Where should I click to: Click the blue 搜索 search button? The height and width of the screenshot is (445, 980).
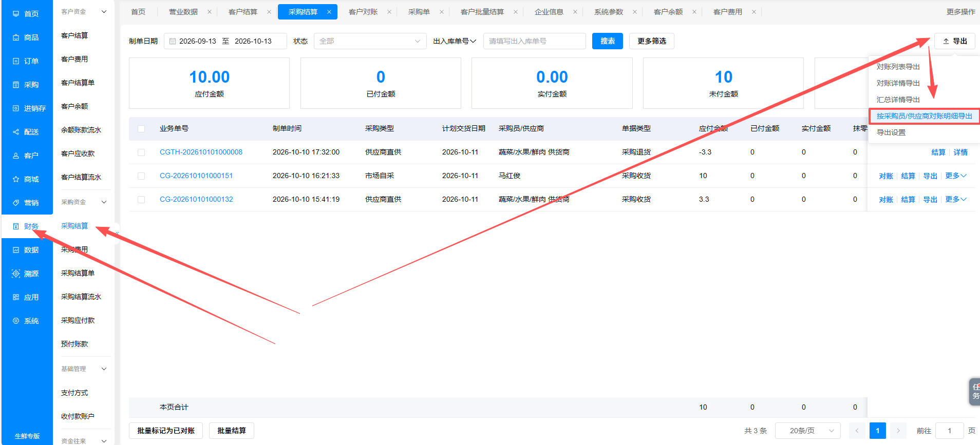(x=608, y=41)
